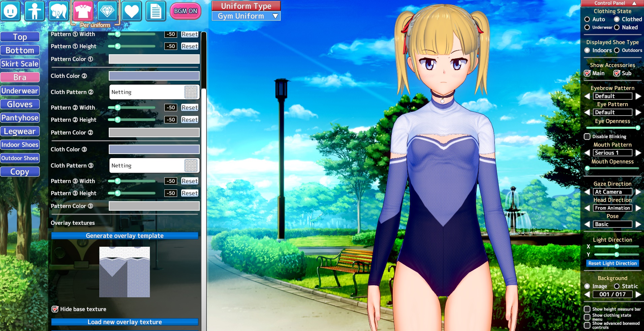The height and width of the screenshot is (331, 644).
Task: Click Cloth Pattern 3 netting preview icon
Action: click(191, 165)
